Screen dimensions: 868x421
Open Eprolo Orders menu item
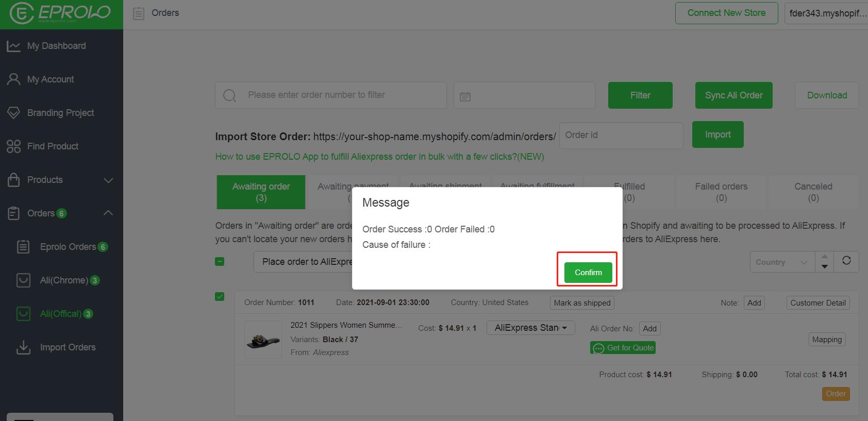[68, 247]
